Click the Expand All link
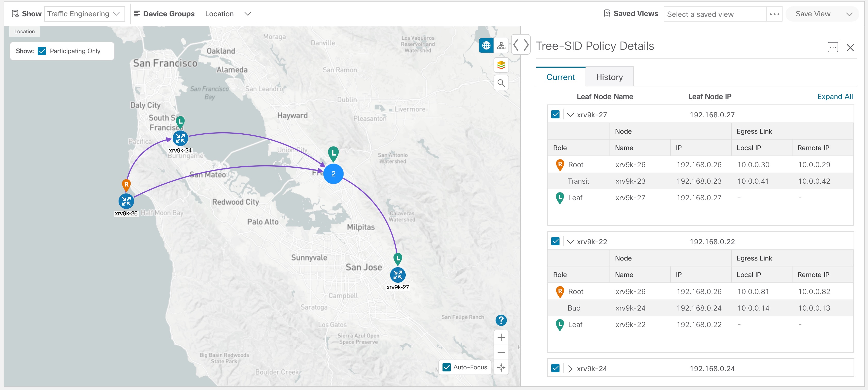Viewport: 868px width, 390px height. point(835,96)
